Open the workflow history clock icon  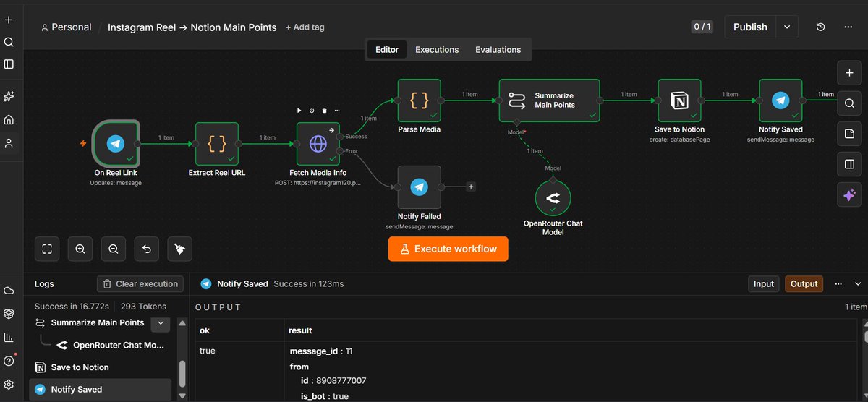(x=820, y=27)
